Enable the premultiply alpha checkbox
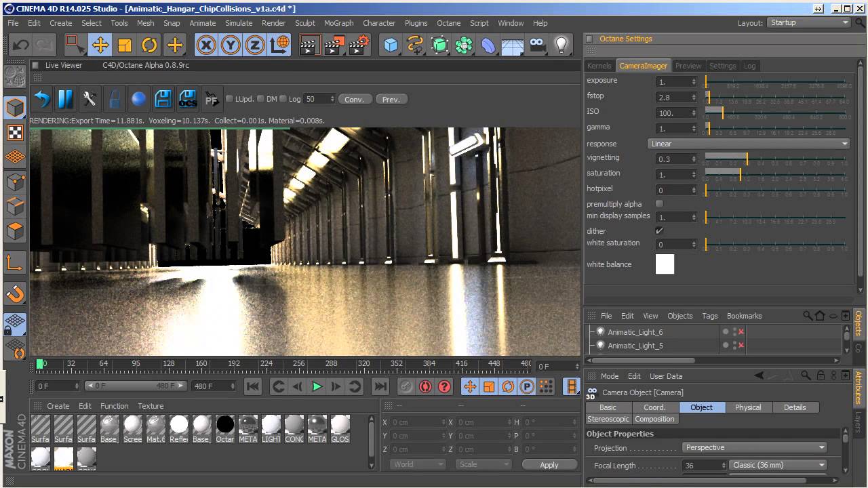The image size is (868, 488). [659, 204]
